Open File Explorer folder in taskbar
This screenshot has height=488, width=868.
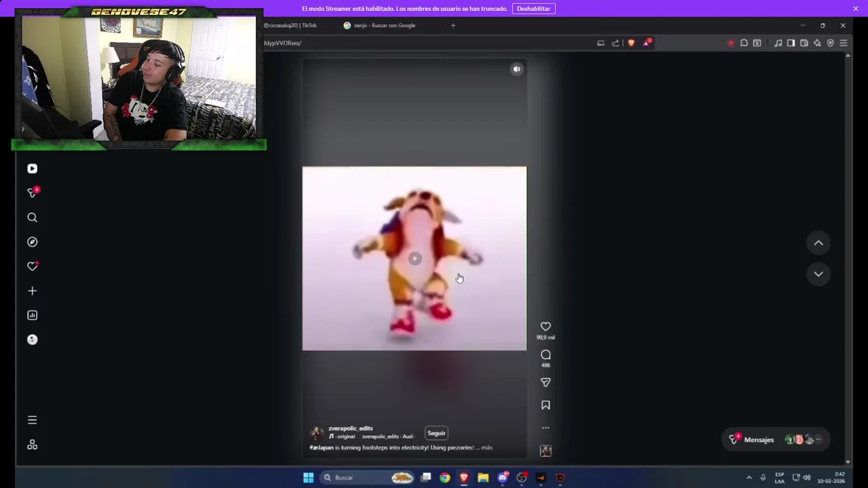483,478
